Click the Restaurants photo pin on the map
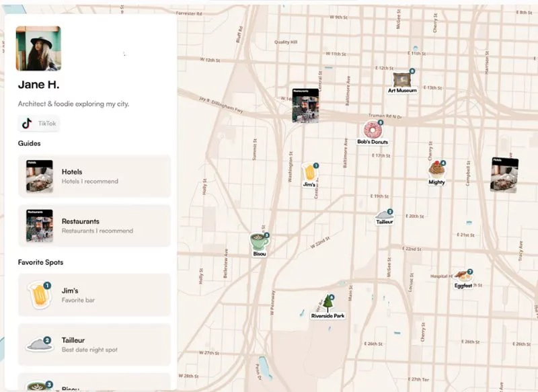The image size is (538, 392). tap(305, 105)
